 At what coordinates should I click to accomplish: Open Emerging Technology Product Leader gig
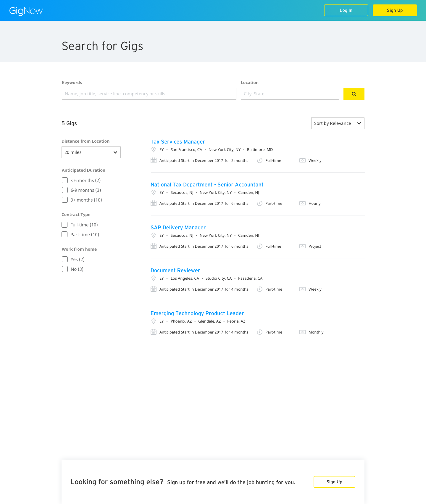coord(197,313)
